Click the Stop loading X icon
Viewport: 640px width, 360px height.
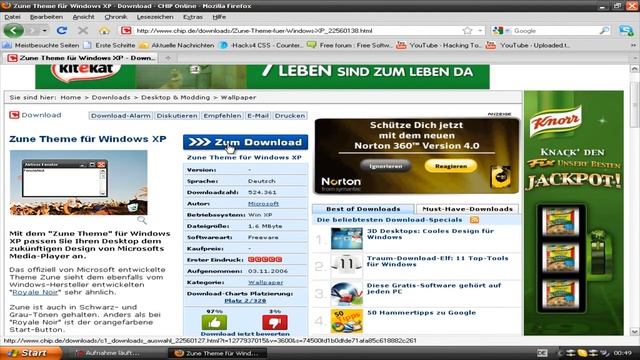point(83,31)
